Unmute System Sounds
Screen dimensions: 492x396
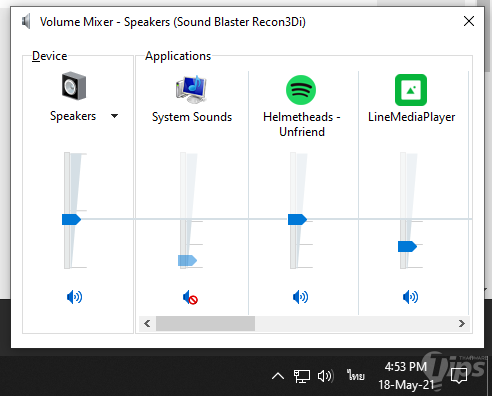[x=190, y=297]
